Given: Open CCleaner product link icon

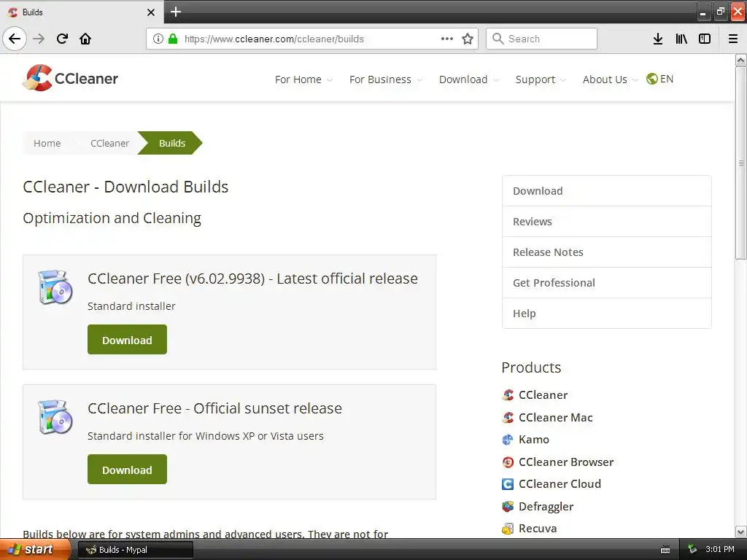Looking at the screenshot, I should click(508, 394).
